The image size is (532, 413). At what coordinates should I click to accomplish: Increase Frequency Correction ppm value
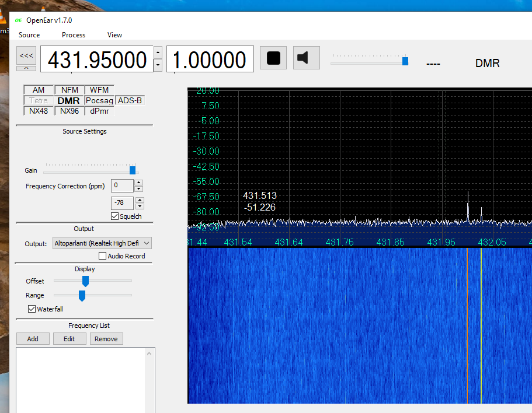[x=138, y=182]
